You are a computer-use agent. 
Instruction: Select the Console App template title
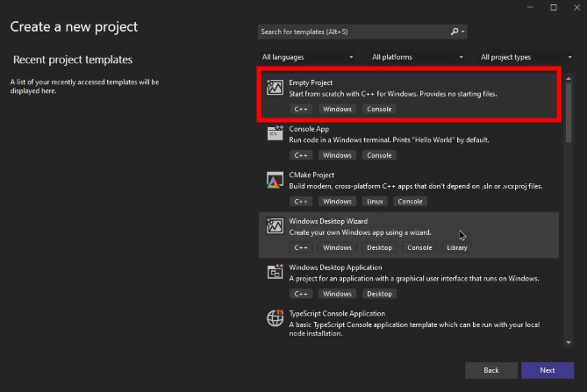tap(309, 129)
